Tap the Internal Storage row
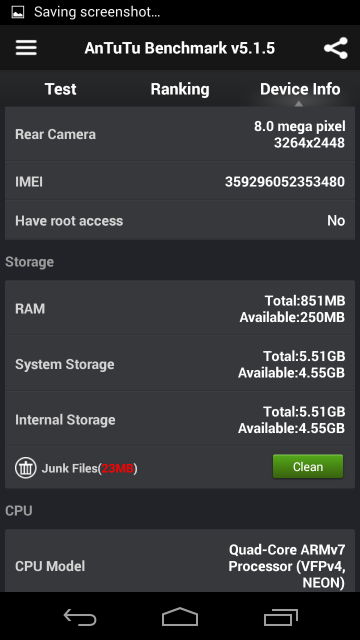This screenshot has height=640, width=360. pos(180,420)
